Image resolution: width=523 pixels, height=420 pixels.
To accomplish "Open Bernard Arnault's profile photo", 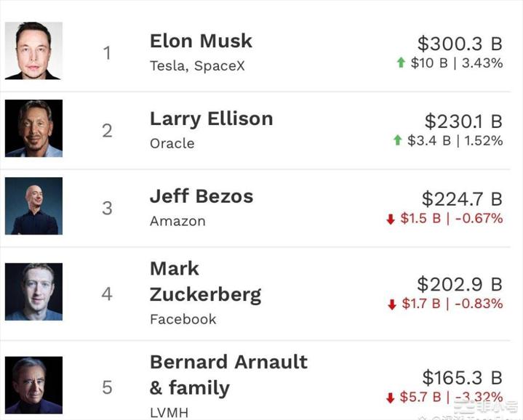I will [x=33, y=385].
